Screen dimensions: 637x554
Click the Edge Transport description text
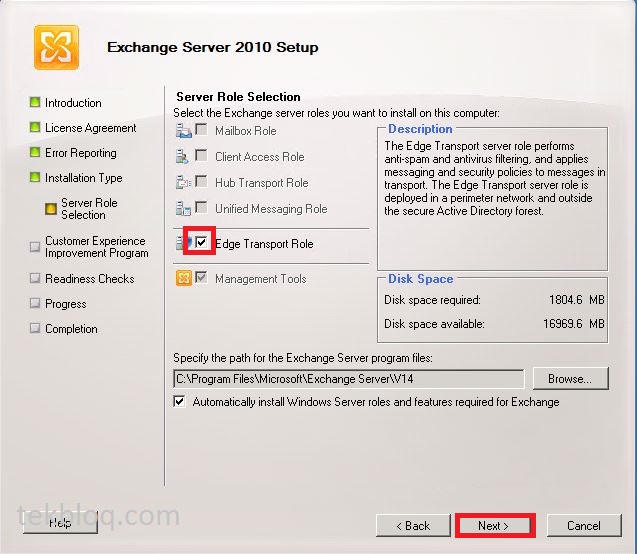point(494,178)
